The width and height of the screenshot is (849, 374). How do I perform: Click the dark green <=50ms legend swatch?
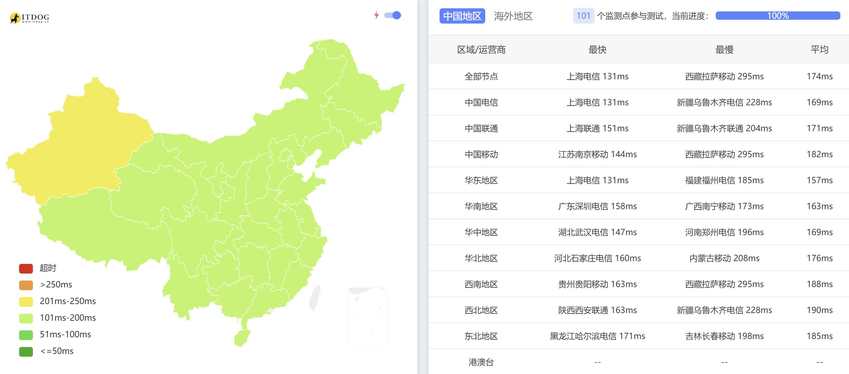point(26,351)
